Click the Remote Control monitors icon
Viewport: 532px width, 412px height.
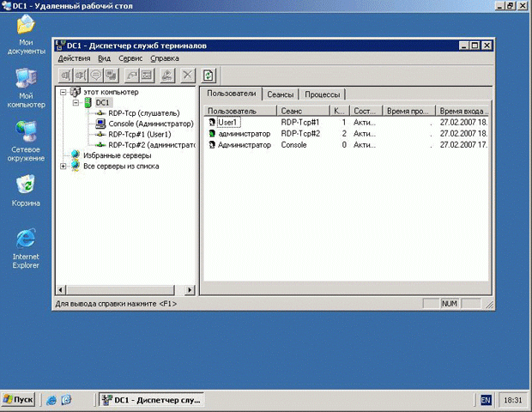click(111, 75)
